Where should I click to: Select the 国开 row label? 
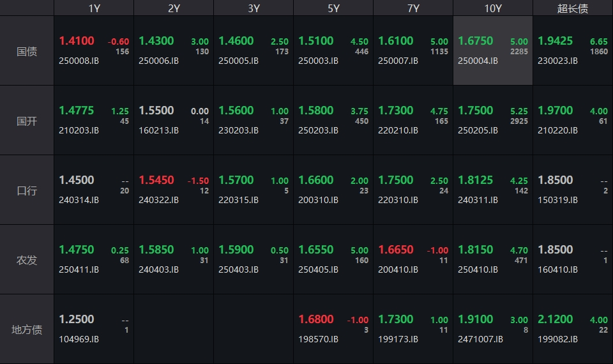[x=27, y=121]
